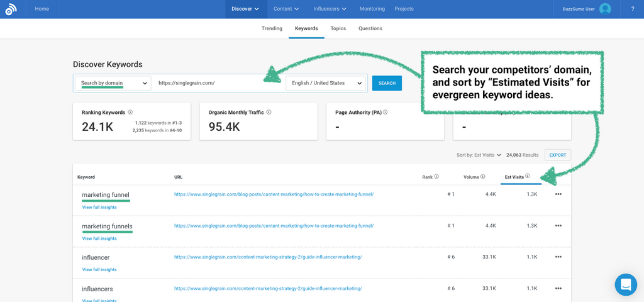Expand the Search by domain dropdown
The height and width of the screenshot is (302, 644).
(x=113, y=83)
